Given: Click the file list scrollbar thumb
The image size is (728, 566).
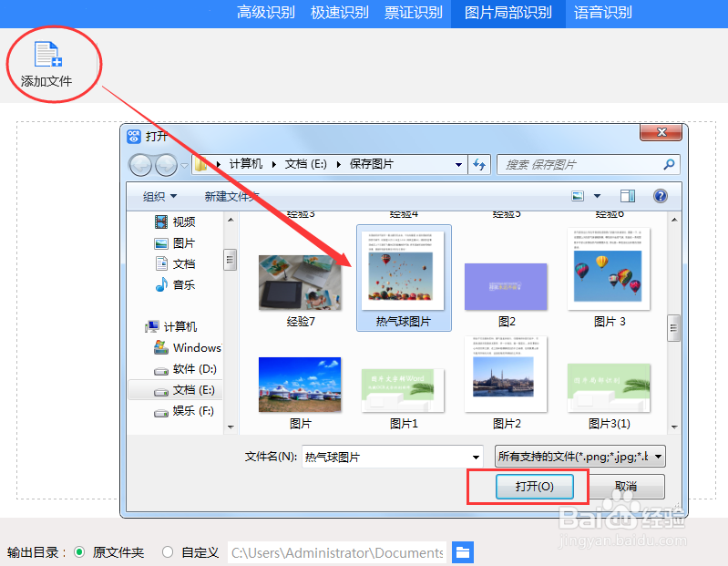Looking at the screenshot, I should click(673, 328).
